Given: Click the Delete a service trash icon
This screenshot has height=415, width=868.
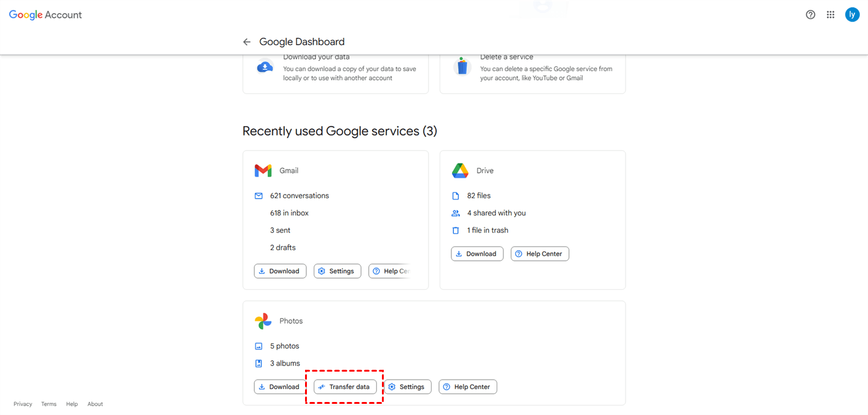Looking at the screenshot, I should 462,67.
